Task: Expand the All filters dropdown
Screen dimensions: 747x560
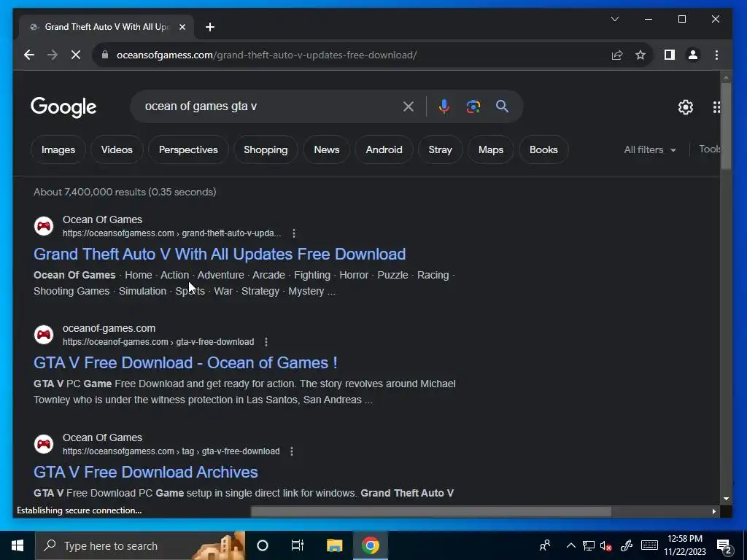Action: tap(650, 149)
